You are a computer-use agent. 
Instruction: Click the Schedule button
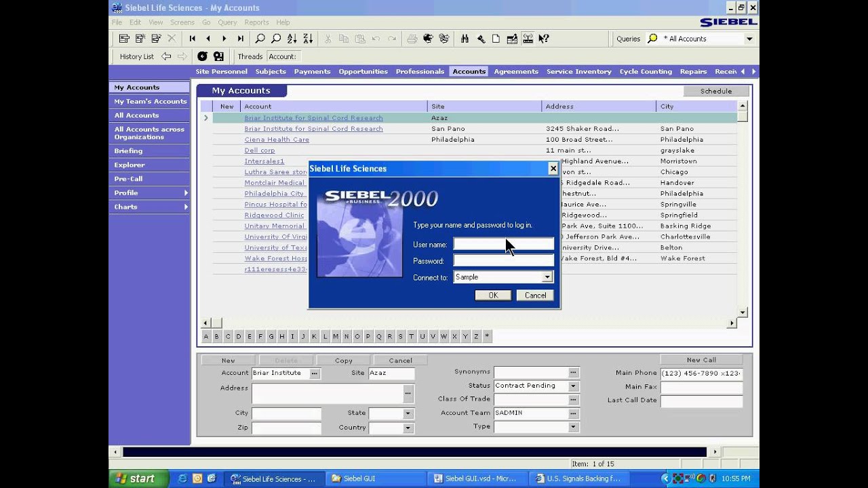click(716, 91)
